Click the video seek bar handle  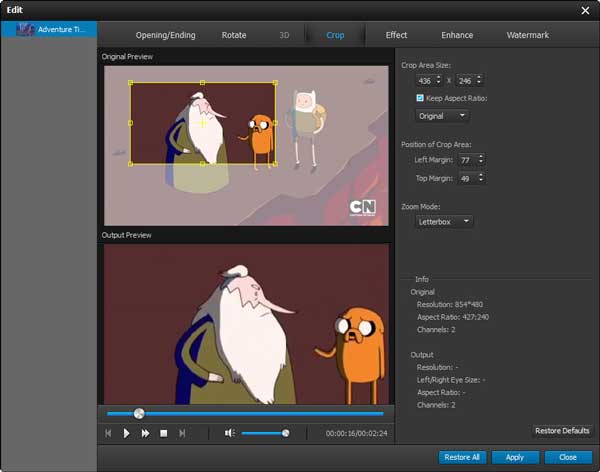(x=139, y=413)
